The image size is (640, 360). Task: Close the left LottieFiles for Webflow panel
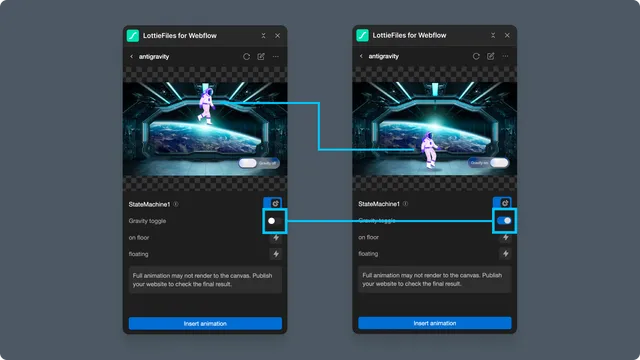coord(278,36)
